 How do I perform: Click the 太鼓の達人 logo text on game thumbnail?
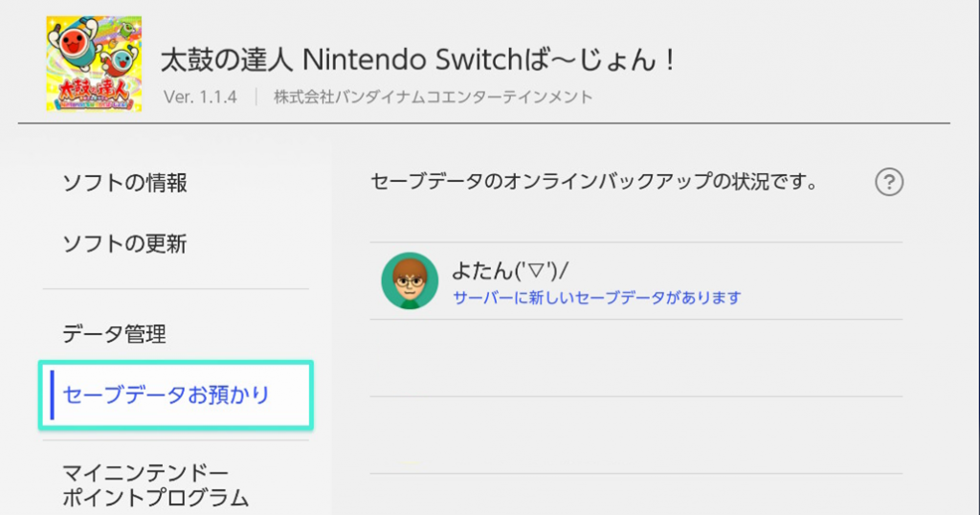94,94
